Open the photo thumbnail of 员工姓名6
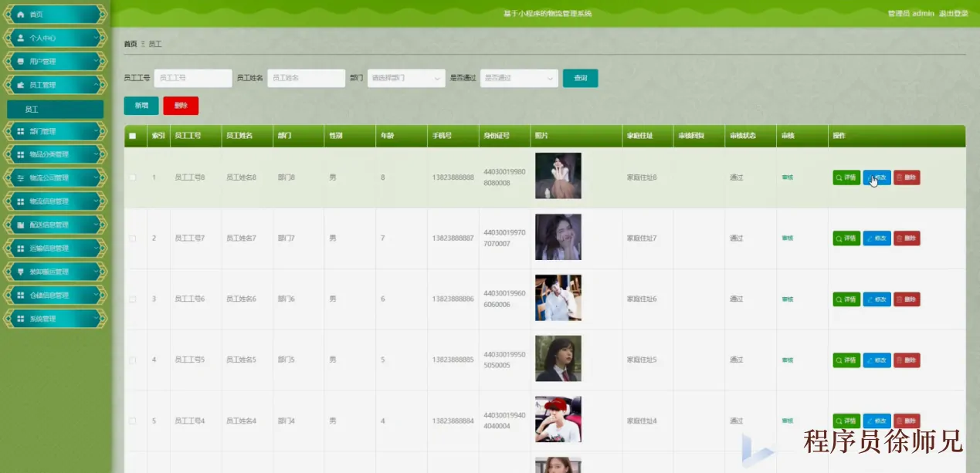Image resolution: width=980 pixels, height=473 pixels. (x=558, y=298)
